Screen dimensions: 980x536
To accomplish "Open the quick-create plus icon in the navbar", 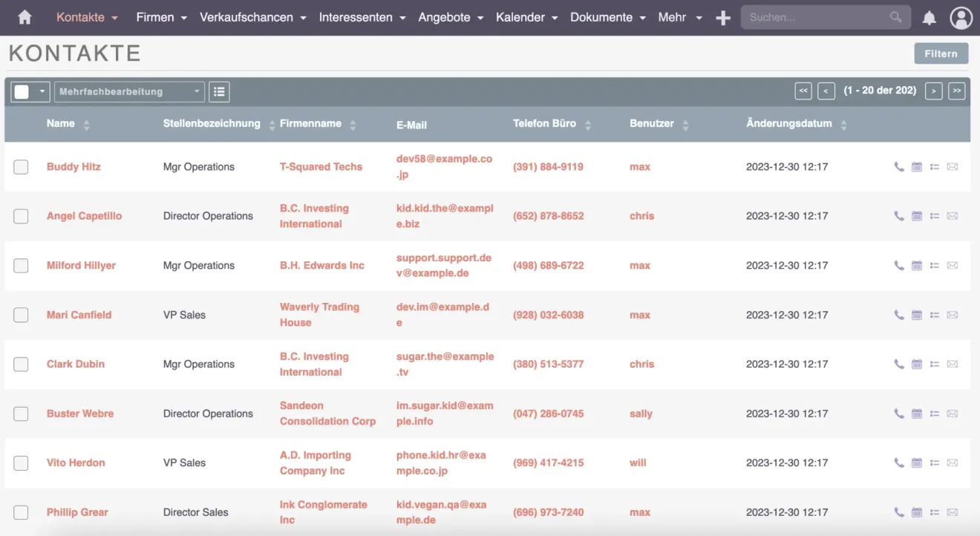I will click(722, 17).
